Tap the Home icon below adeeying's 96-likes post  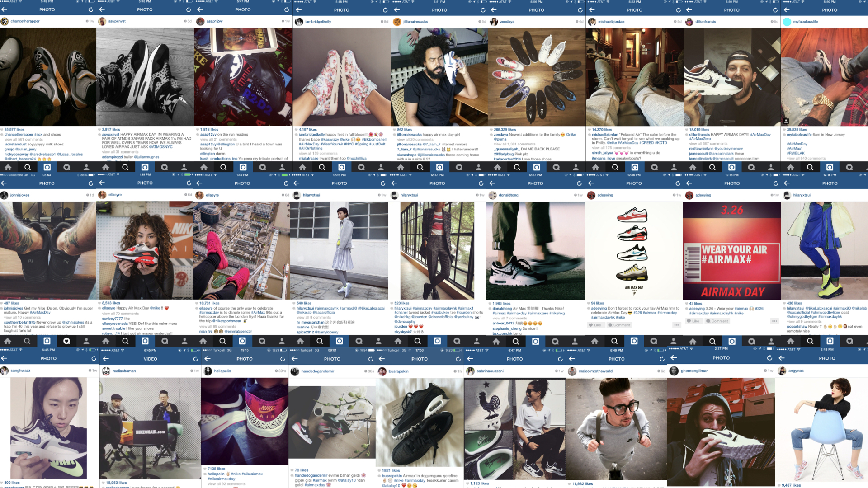[x=595, y=341]
